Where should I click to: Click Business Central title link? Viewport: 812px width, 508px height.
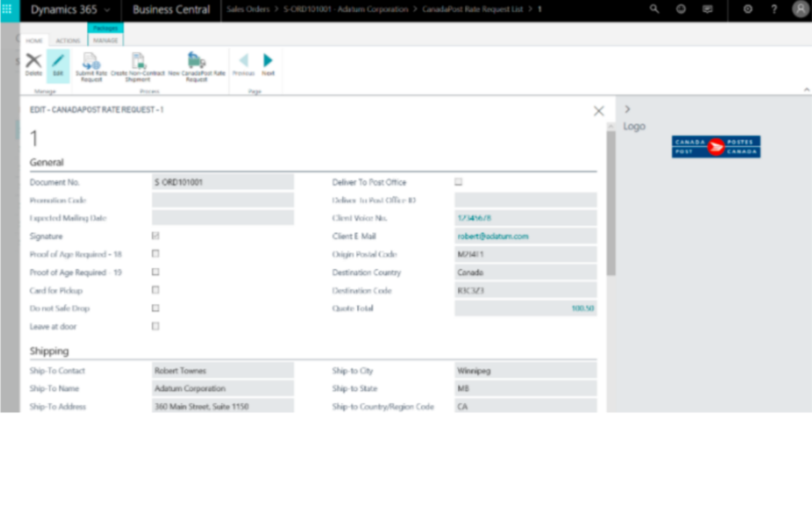click(x=171, y=10)
